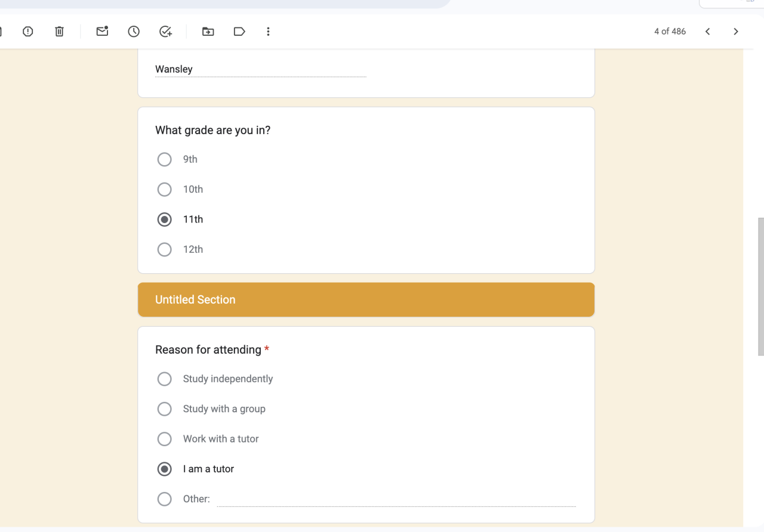Select the 10th grade radio button
Screen dimensions: 764x532
[164, 190]
